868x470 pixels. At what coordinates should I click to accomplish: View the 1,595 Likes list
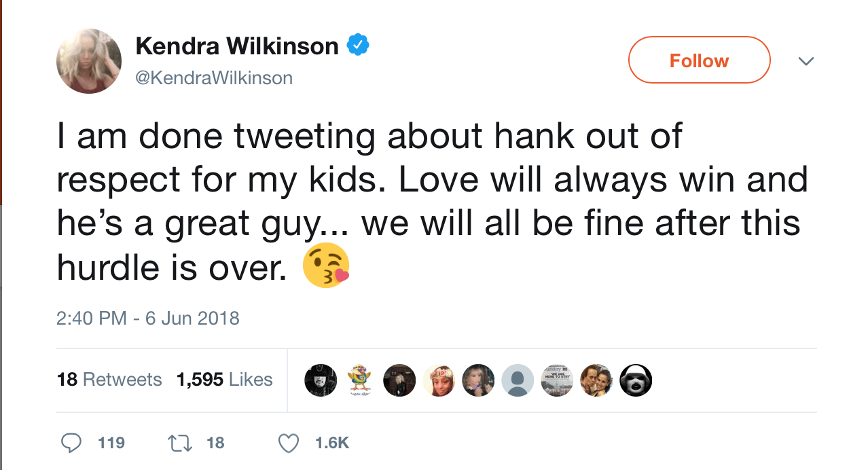tap(224, 380)
